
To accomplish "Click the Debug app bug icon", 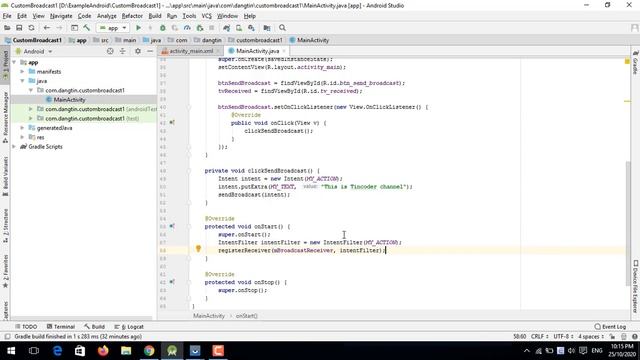I will [162, 28].
